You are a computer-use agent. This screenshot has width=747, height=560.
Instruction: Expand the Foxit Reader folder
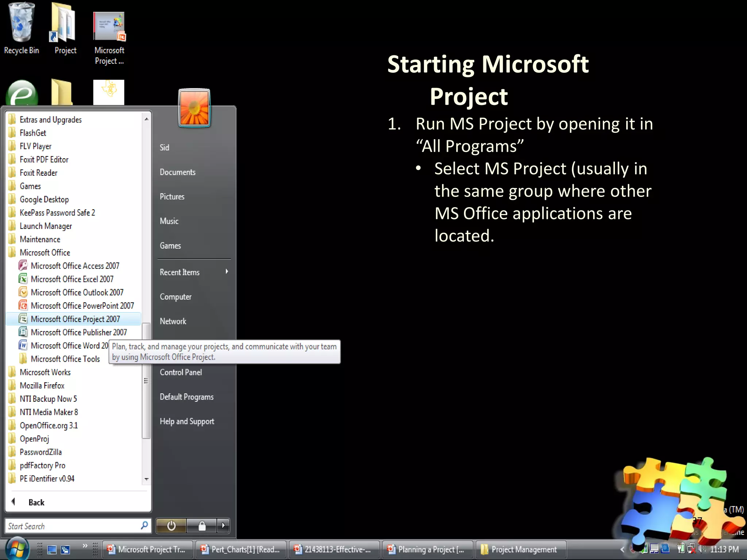click(33, 173)
